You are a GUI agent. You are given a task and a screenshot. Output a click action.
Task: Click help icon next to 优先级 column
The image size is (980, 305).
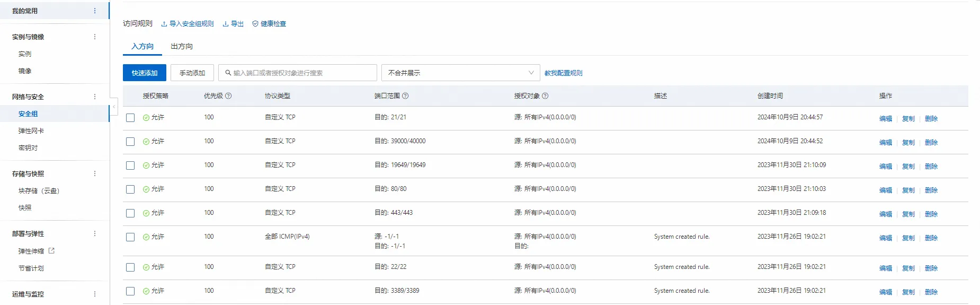click(x=228, y=96)
